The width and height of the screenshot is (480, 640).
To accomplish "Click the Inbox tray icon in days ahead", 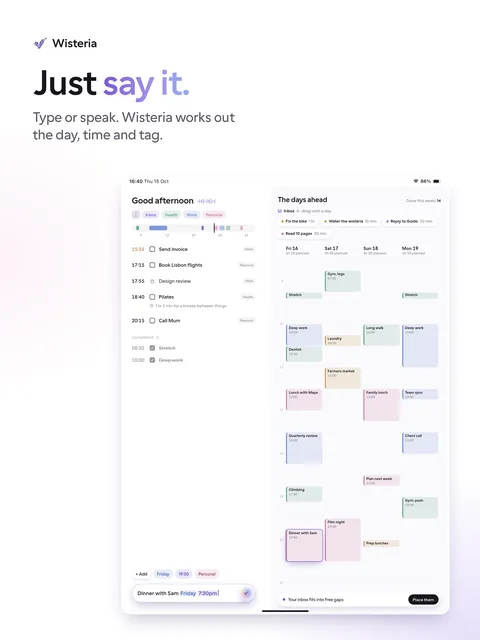I will point(280,211).
